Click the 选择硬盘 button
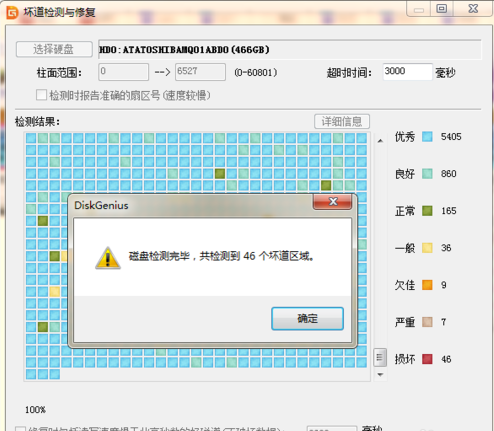 tap(54, 49)
